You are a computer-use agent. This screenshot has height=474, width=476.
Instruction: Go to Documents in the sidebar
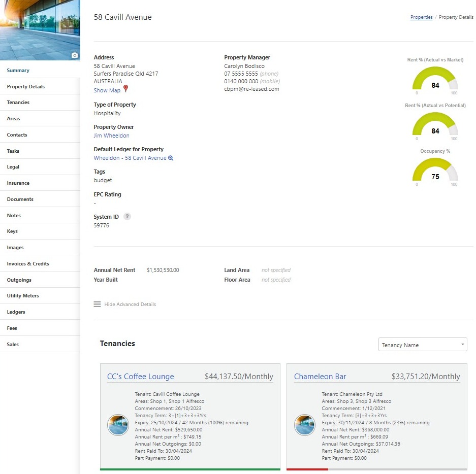pyautogui.click(x=40, y=199)
